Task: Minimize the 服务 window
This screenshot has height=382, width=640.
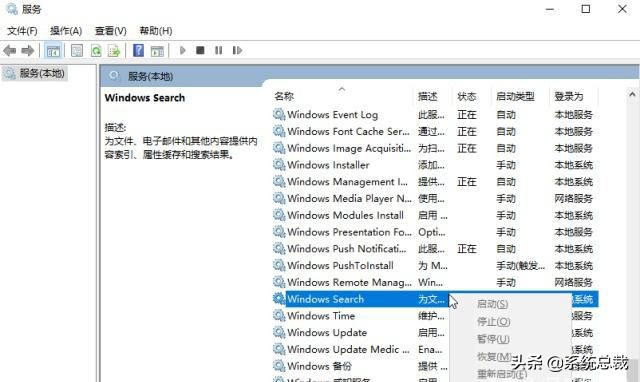Action: point(550,9)
